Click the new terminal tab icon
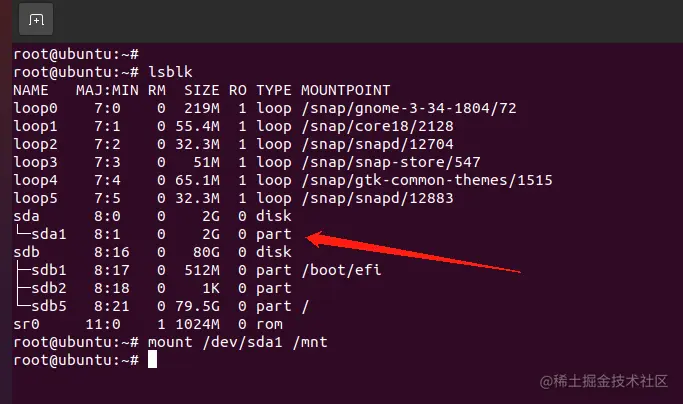The width and height of the screenshot is (683, 404). pos(36,19)
